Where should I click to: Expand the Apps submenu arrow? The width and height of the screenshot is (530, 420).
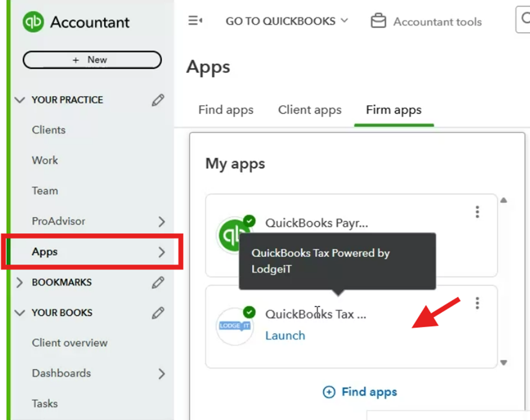162,252
